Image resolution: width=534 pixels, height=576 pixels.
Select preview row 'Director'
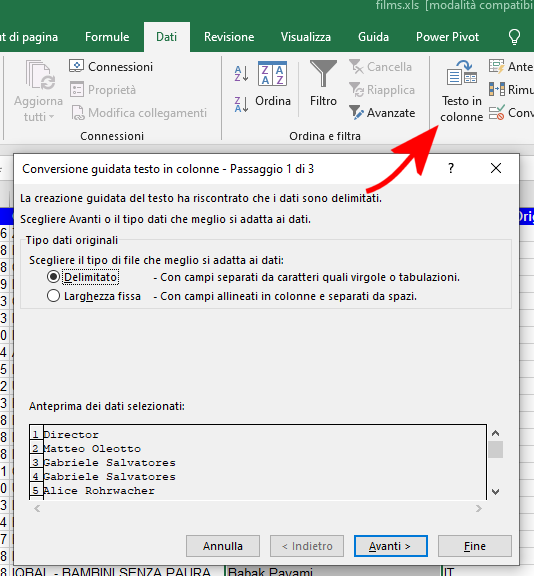pyautogui.click(x=71, y=435)
